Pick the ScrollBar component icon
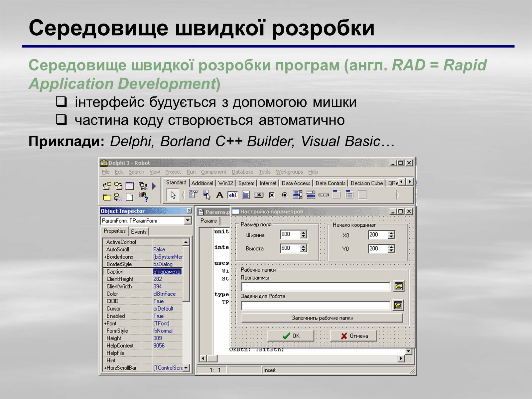 click(324, 195)
